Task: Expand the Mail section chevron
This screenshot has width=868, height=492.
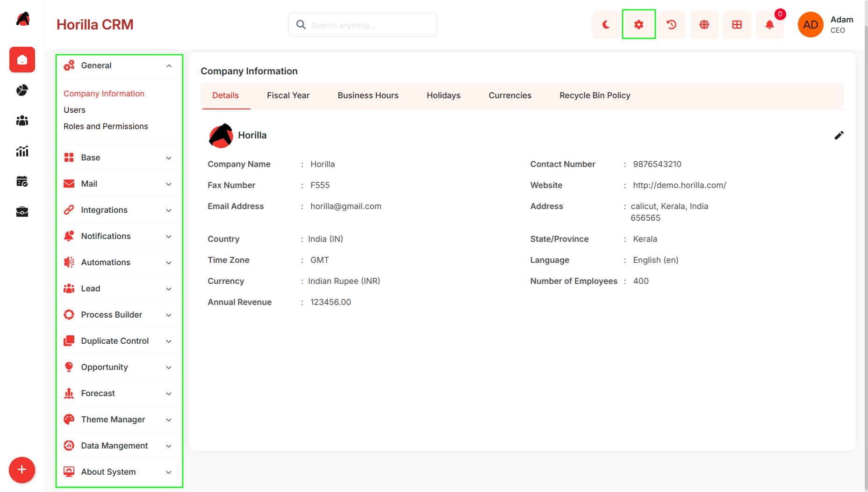Action: (169, 184)
